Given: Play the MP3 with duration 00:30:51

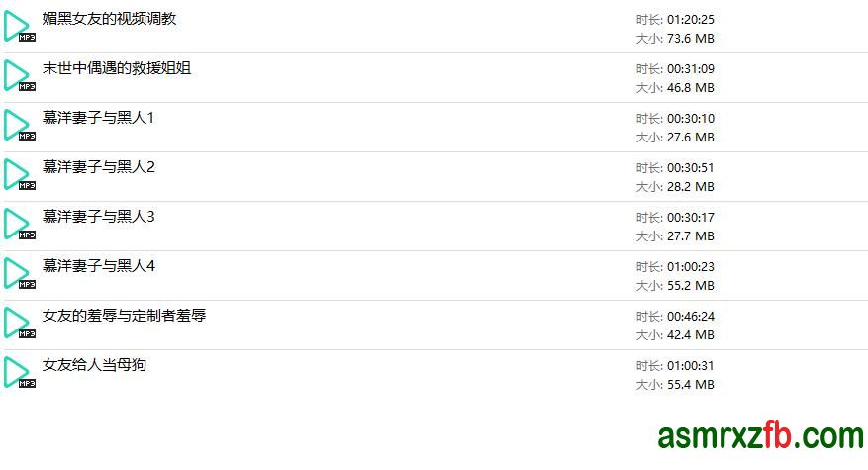Looking at the screenshot, I should [19, 175].
